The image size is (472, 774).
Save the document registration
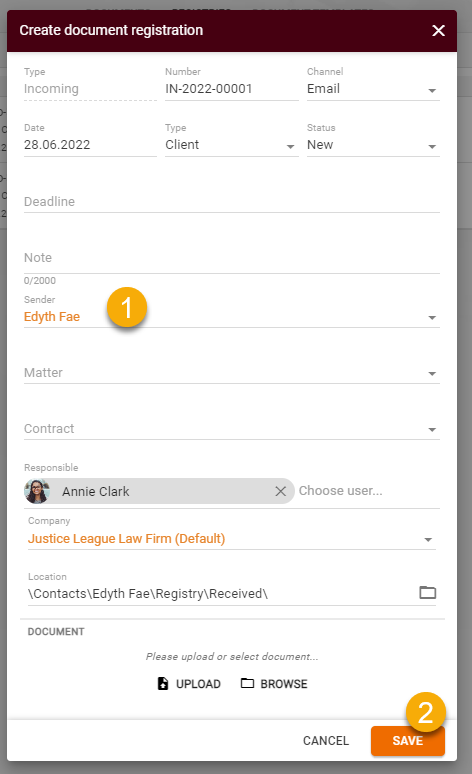point(408,740)
